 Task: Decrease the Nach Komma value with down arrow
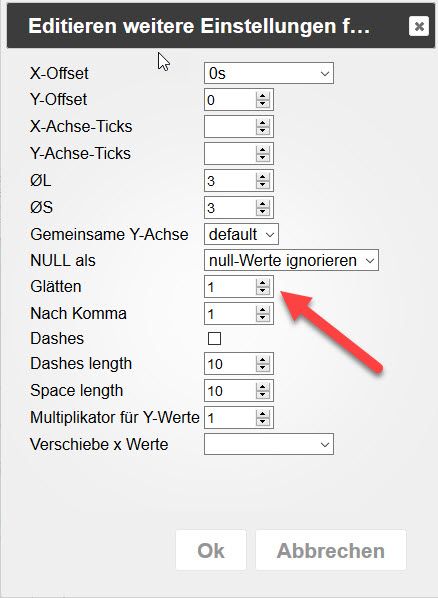pos(263,318)
